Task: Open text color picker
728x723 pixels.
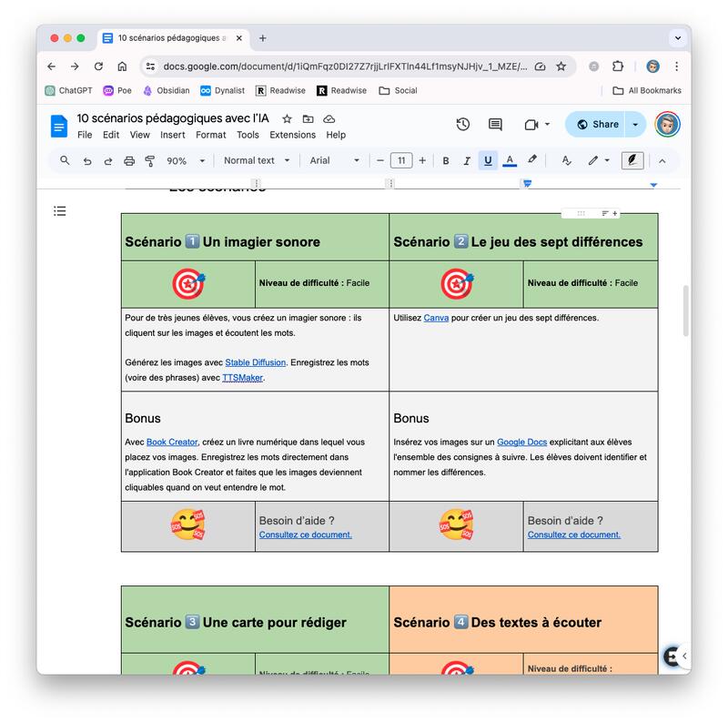Action: point(510,161)
